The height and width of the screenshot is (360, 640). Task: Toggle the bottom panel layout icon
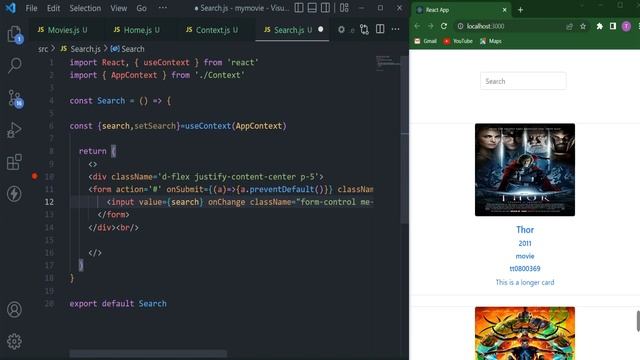click(312, 8)
